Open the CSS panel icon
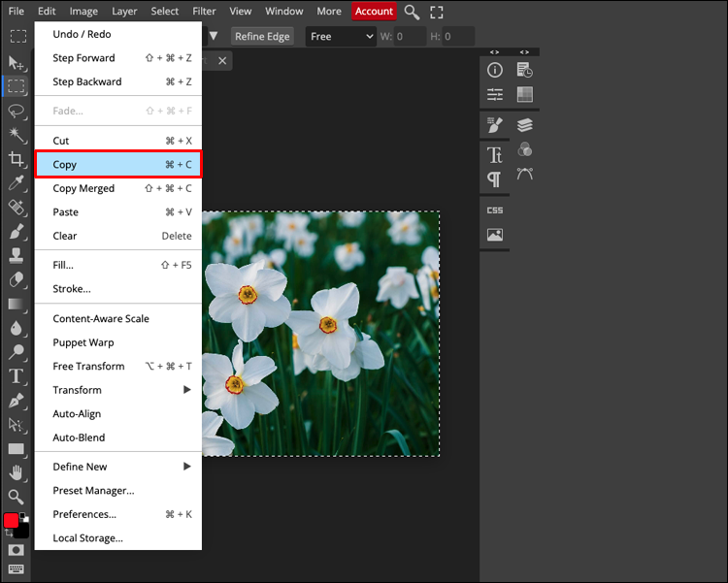728x583 pixels. (495, 210)
